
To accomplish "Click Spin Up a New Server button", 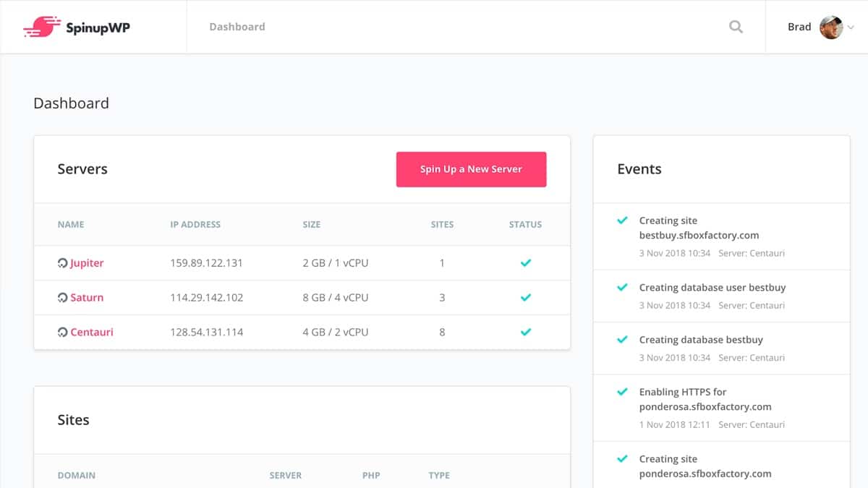I will 471,169.
